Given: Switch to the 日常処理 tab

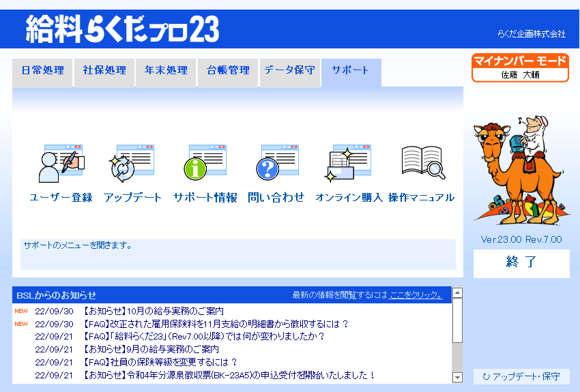Looking at the screenshot, I should pyautogui.click(x=42, y=72).
